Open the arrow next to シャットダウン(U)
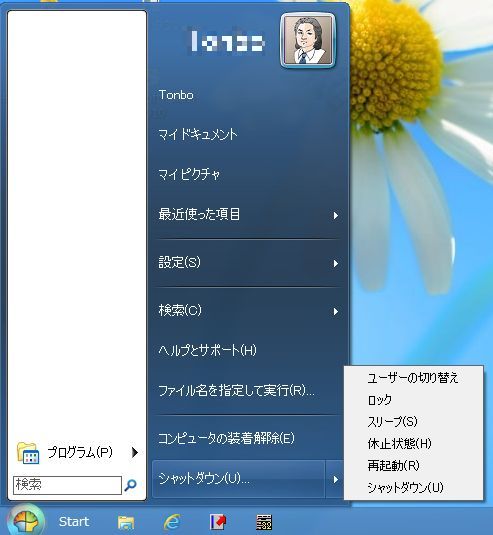Image resolution: width=493 pixels, height=535 pixels. tap(335, 479)
